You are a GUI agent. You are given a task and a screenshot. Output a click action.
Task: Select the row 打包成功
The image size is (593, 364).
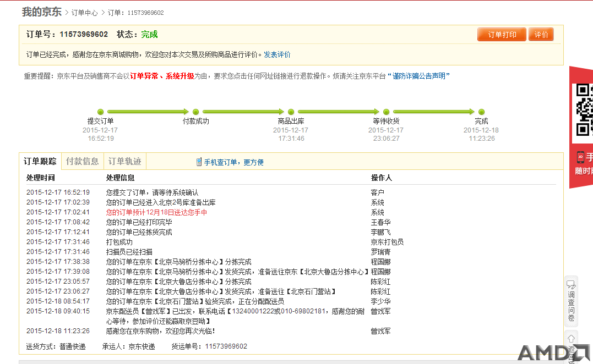click(x=119, y=242)
